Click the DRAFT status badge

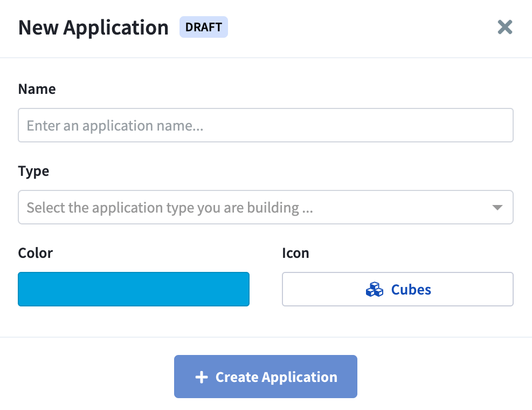click(x=204, y=27)
